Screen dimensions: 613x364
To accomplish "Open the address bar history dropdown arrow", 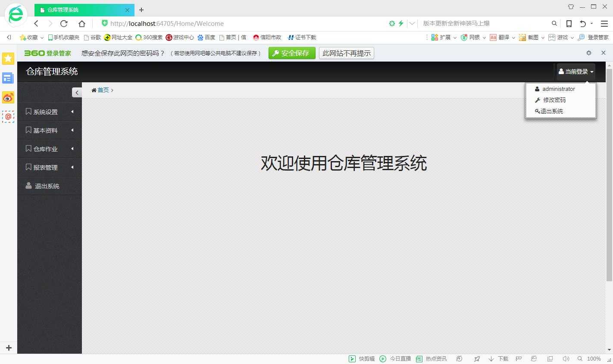I will click(412, 23).
